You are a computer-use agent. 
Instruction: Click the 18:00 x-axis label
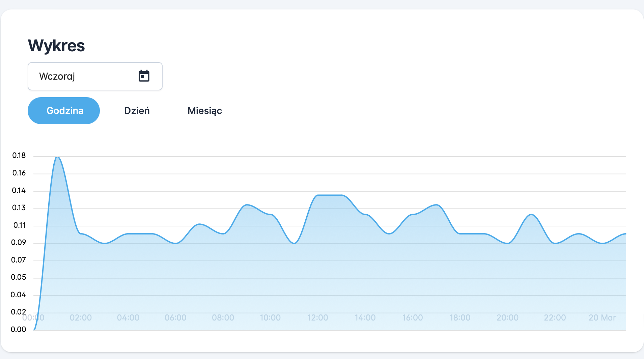(x=460, y=317)
